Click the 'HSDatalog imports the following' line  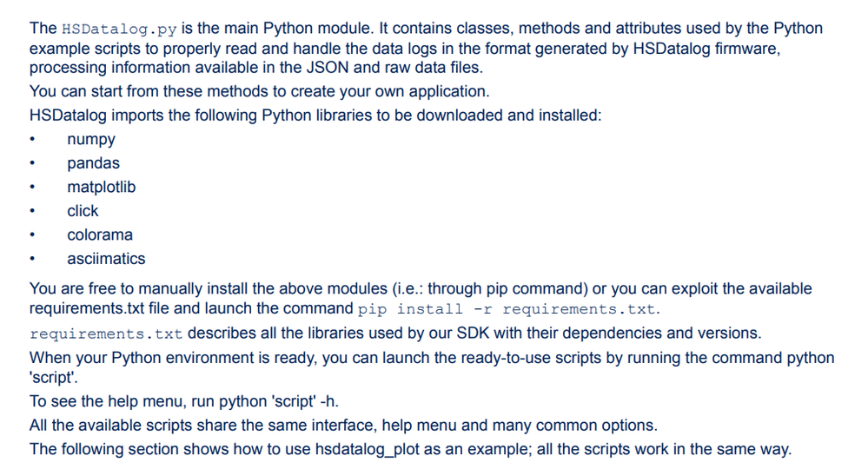pos(315,115)
